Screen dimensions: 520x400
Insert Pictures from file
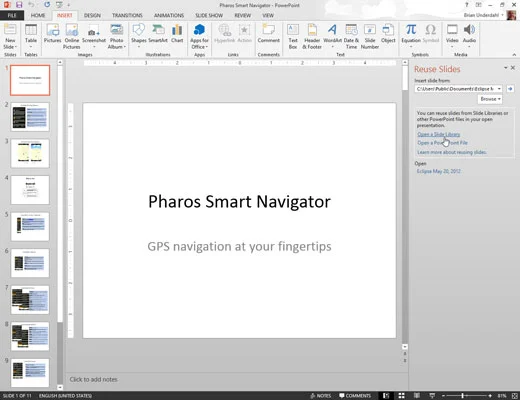point(52,33)
